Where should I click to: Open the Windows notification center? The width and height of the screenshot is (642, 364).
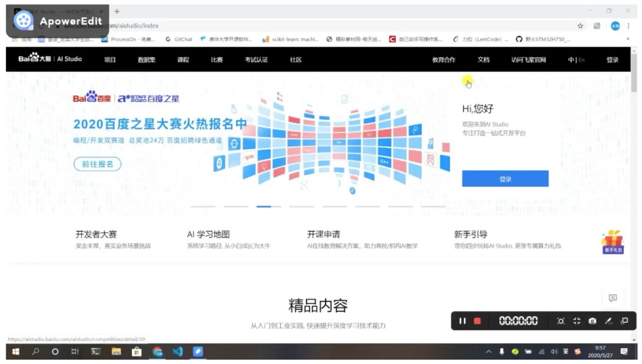click(624, 352)
